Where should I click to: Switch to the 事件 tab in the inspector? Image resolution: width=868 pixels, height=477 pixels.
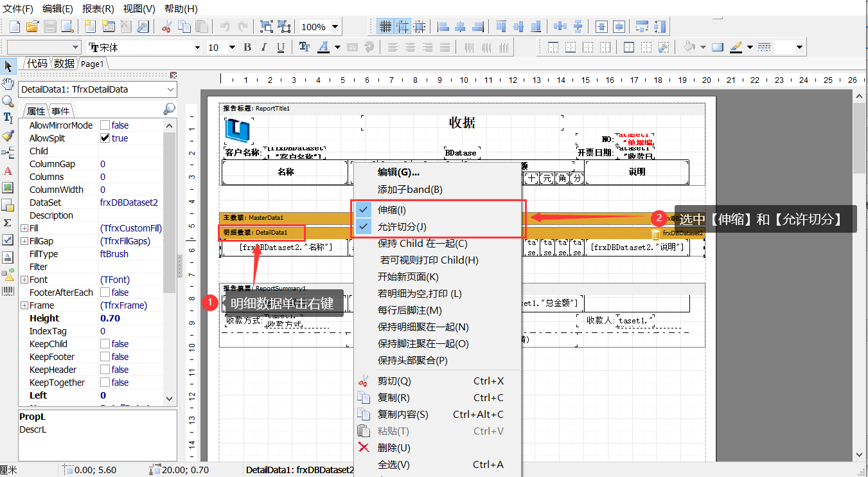[60, 111]
